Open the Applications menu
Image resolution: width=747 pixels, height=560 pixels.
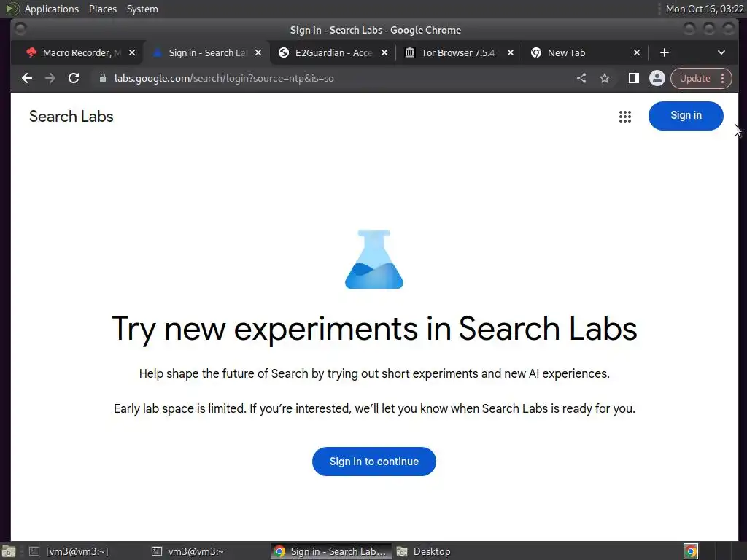pos(52,9)
